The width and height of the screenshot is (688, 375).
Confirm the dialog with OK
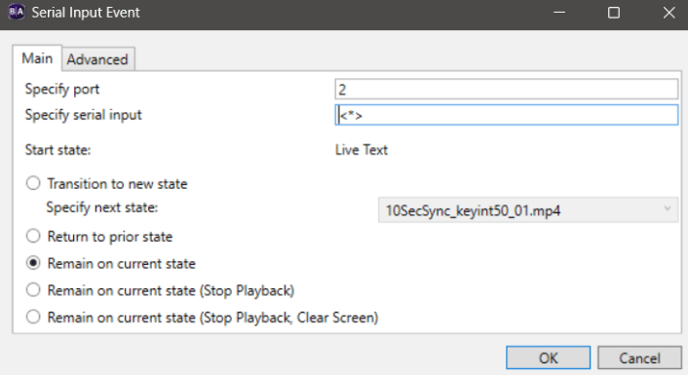pyautogui.click(x=548, y=358)
